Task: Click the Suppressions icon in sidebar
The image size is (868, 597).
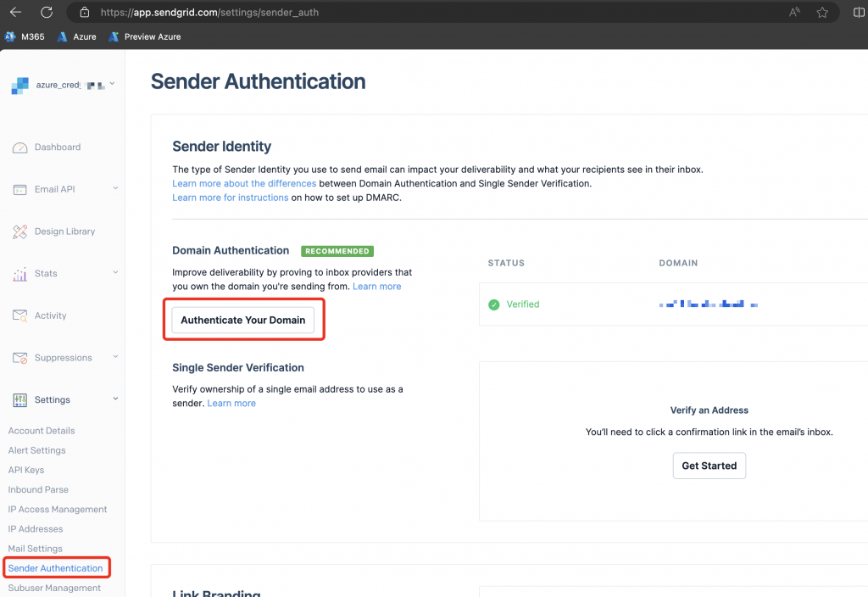Action: pyautogui.click(x=20, y=358)
